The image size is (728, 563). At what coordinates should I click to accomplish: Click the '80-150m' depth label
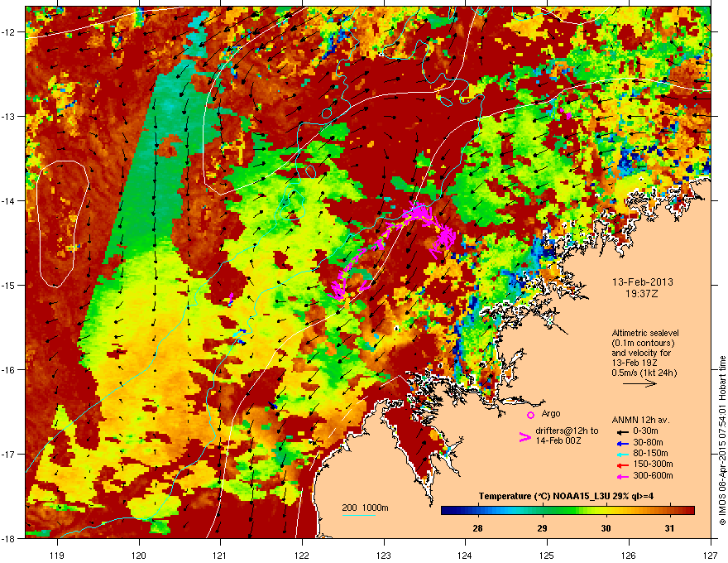click(x=650, y=453)
